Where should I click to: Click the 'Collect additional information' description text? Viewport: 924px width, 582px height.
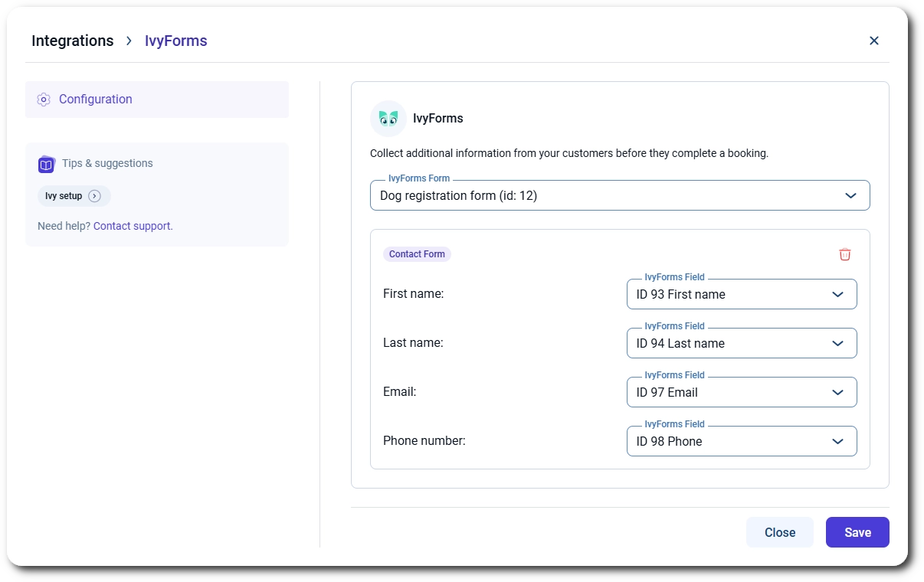point(569,153)
